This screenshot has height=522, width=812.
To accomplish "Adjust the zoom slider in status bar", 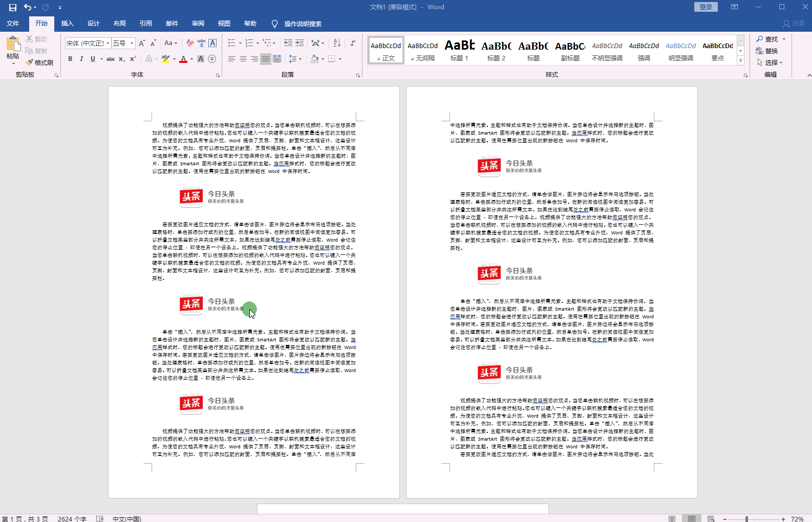I will click(746, 519).
